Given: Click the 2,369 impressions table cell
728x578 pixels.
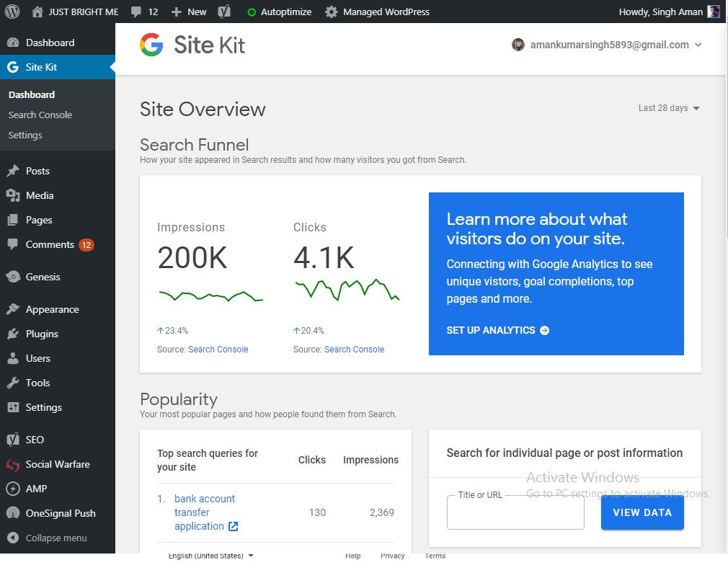Looking at the screenshot, I should point(381,512).
